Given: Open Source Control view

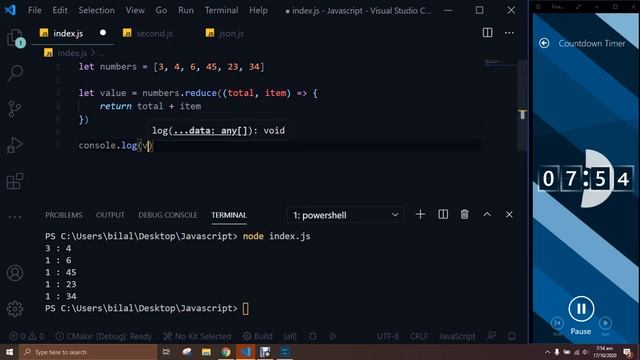Looking at the screenshot, I should (15, 109).
